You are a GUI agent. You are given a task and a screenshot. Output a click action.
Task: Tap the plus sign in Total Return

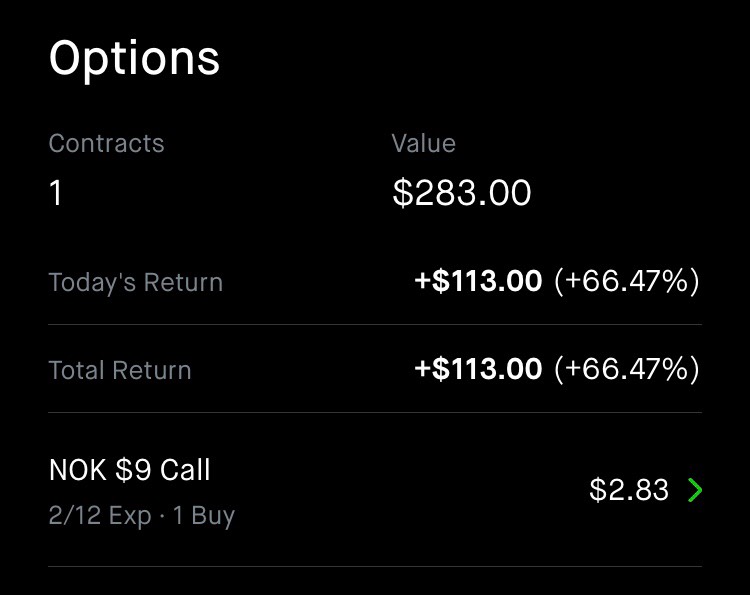423,369
